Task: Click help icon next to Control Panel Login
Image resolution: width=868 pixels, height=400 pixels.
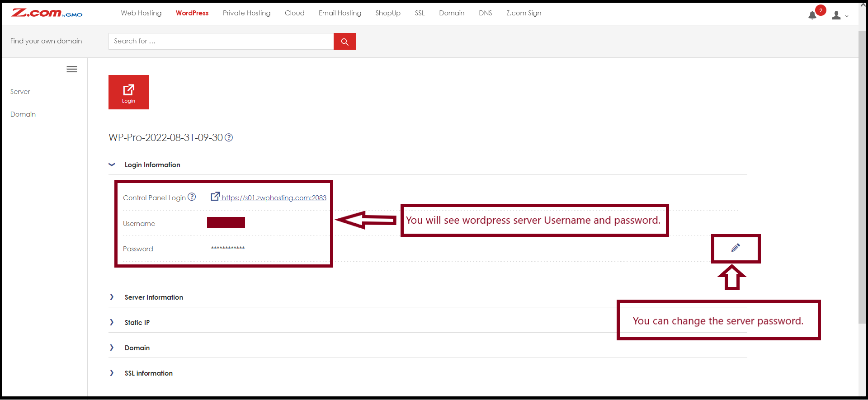Action: [192, 197]
